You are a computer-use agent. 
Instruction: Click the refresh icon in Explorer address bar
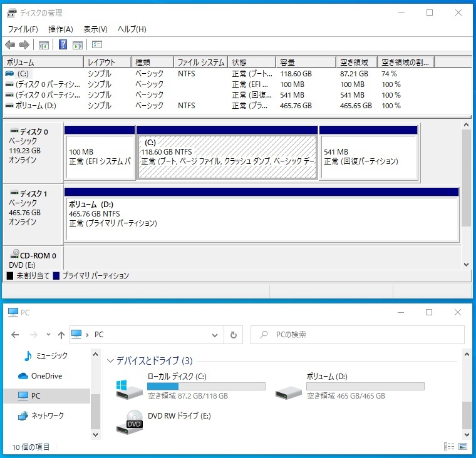[234, 335]
